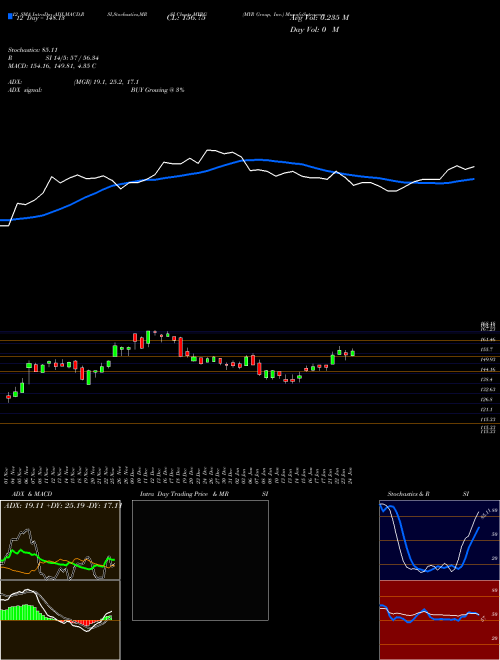Open the MACD histogram chart panel

60,620
